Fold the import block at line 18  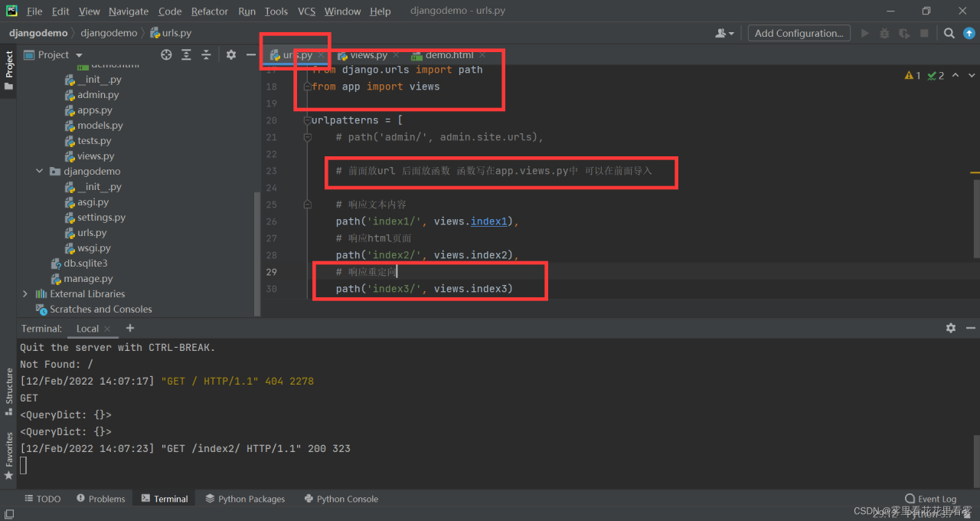tap(307, 87)
